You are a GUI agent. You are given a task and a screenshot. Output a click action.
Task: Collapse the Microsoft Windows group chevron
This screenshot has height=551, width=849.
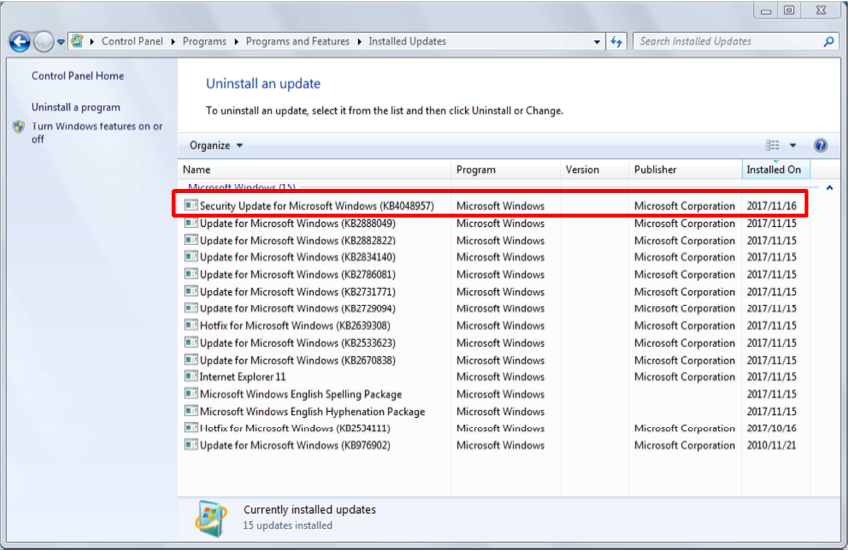[829, 188]
